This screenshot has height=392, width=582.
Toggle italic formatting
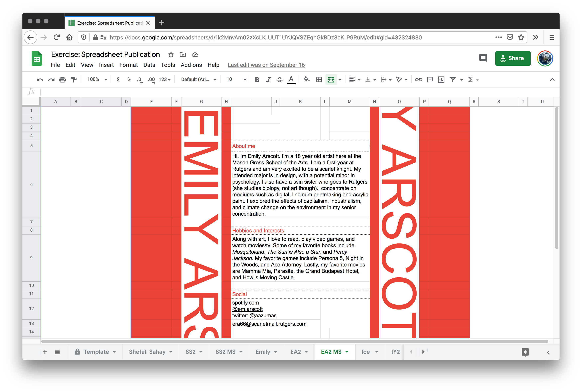(x=268, y=80)
